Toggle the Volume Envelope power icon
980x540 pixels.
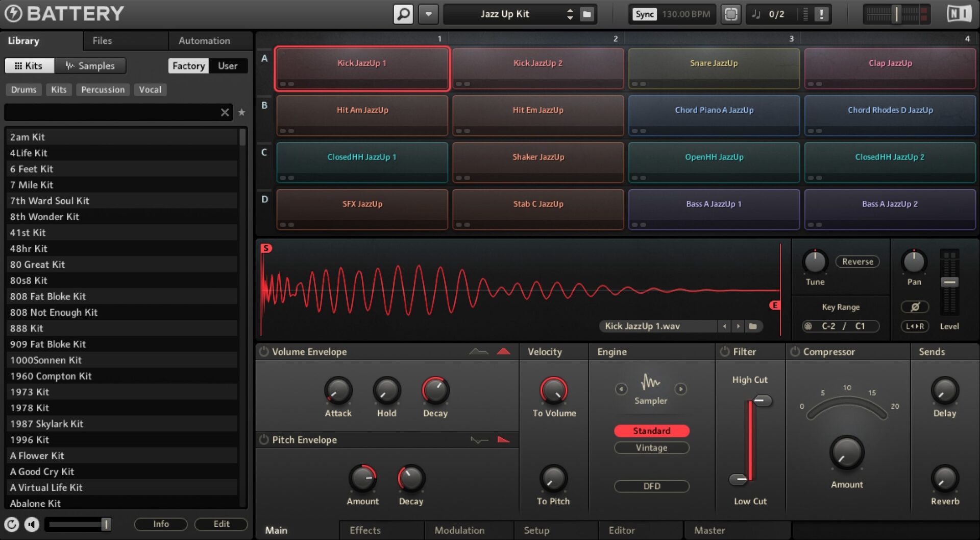click(x=264, y=351)
